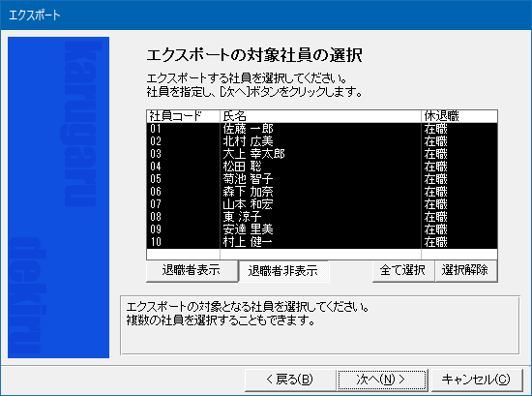Select employee 07 山本 和宏 row
The height and width of the screenshot is (396, 532).
coord(322,204)
